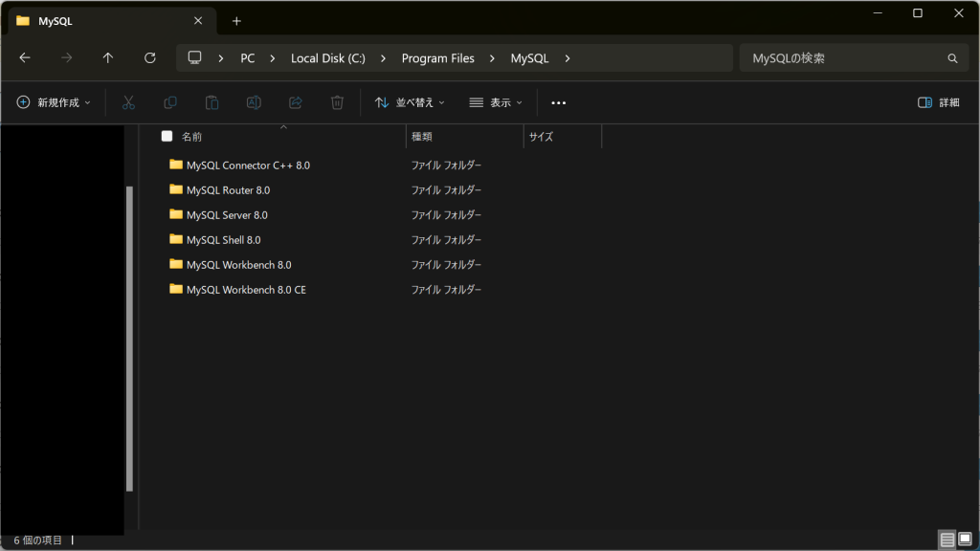Click the Rename icon in toolbar

pyautogui.click(x=254, y=102)
